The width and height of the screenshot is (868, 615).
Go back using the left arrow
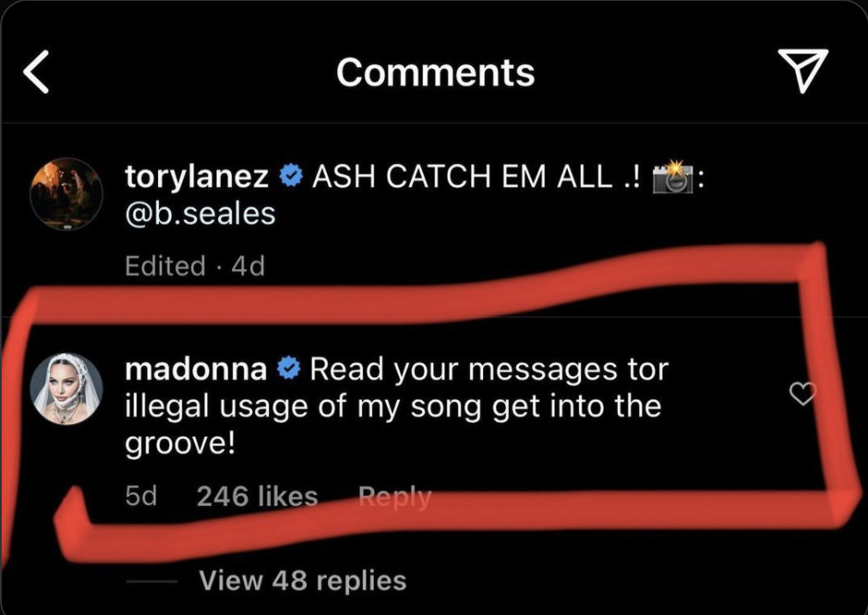click(x=36, y=71)
